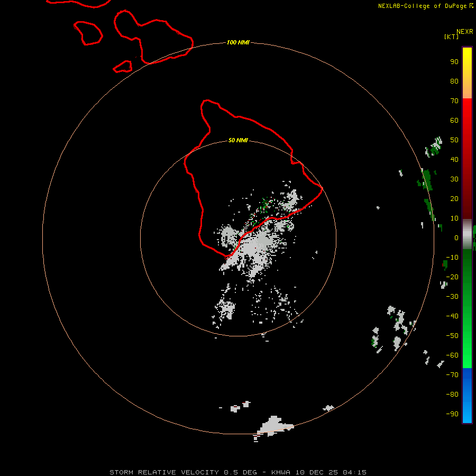
Task: Click the 04:15 timestamp in the footer
Action: tap(355, 472)
